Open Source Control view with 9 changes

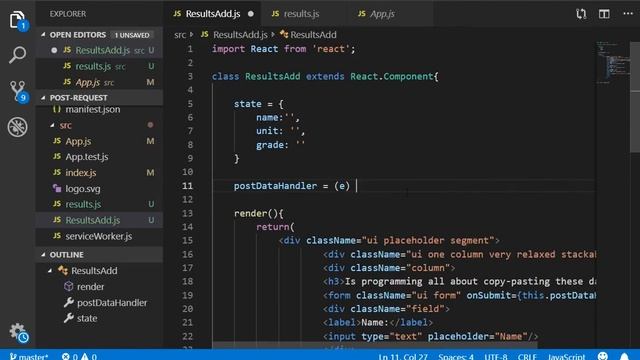(x=18, y=91)
